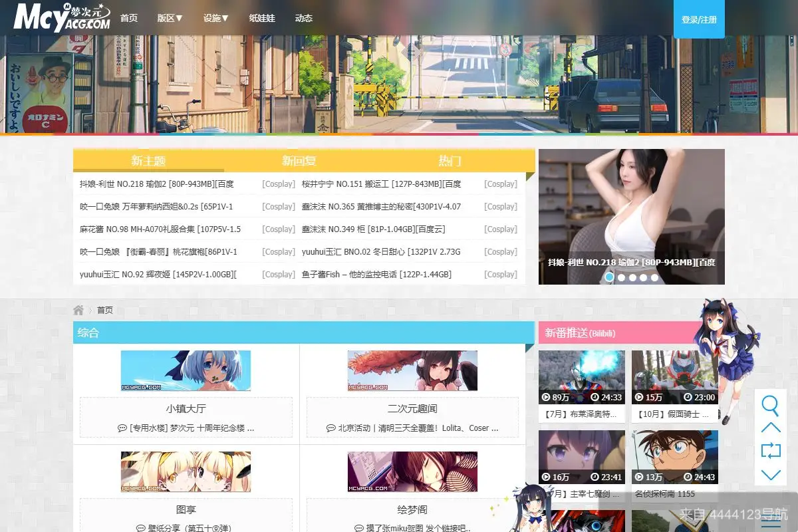Open the 小镇大厅 forum link

point(185,409)
